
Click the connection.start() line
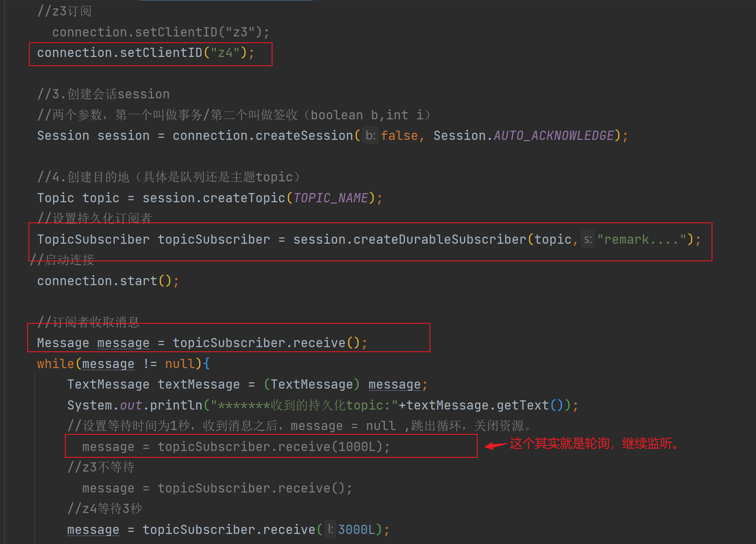(108, 281)
